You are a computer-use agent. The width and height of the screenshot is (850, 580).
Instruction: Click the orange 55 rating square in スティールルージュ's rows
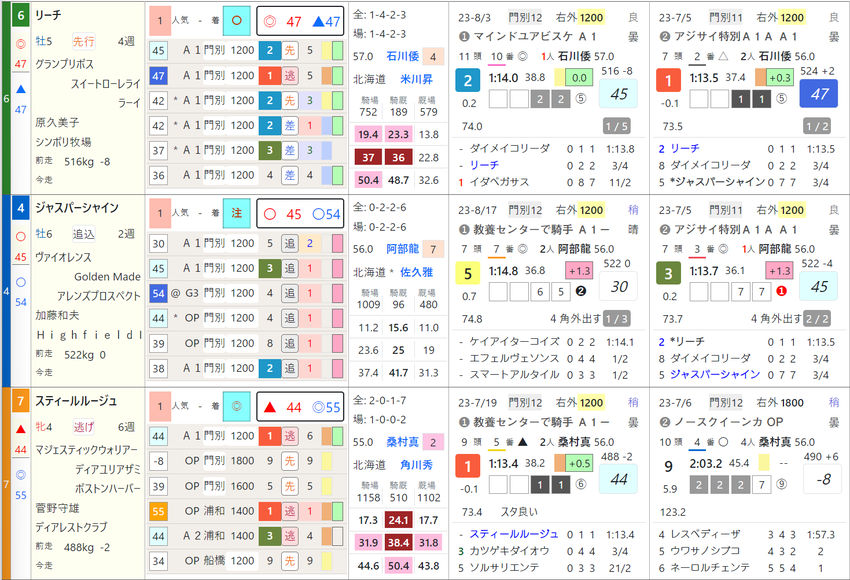[x=158, y=511]
